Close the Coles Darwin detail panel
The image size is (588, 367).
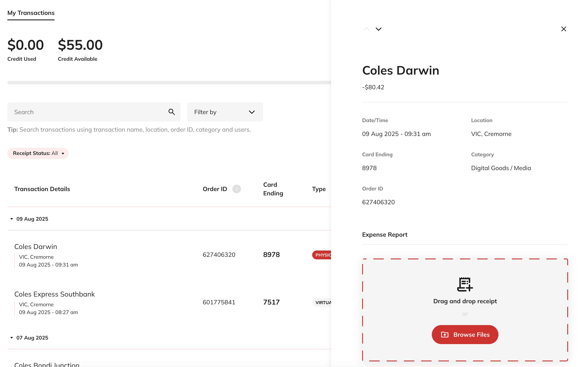click(564, 29)
